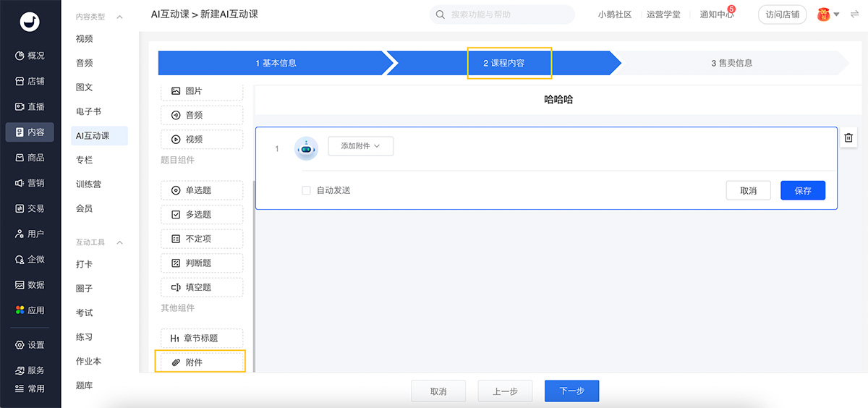Add 附件 paperclip component
This screenshot has height=408, width=868.
202,362
